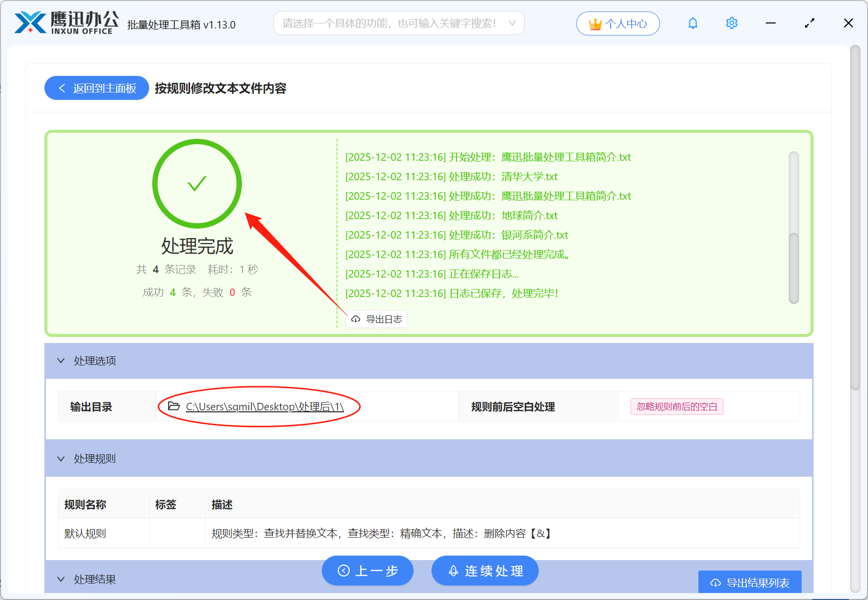Click 返回到主面板 to go back
Image resolution: width=868 pixels, height=600 pixels.
(96, 88)
